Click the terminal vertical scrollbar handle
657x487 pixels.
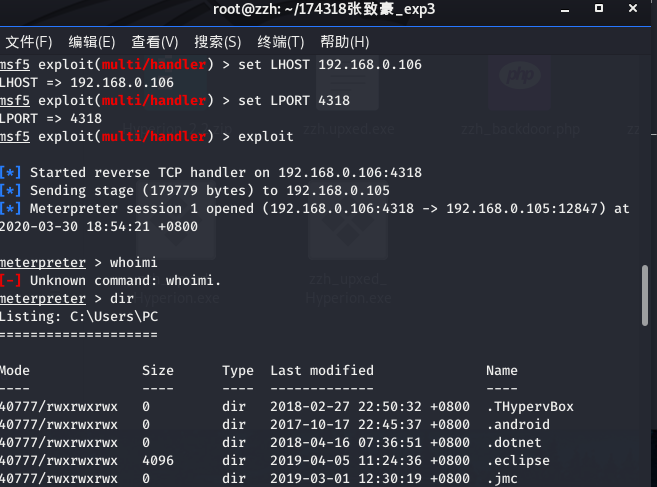coord(645,295)
